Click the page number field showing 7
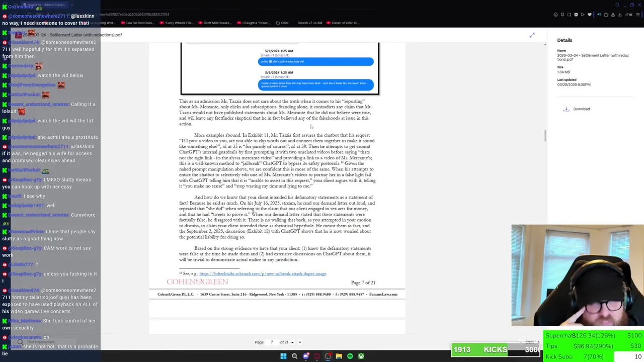 [x=272, y=342]
